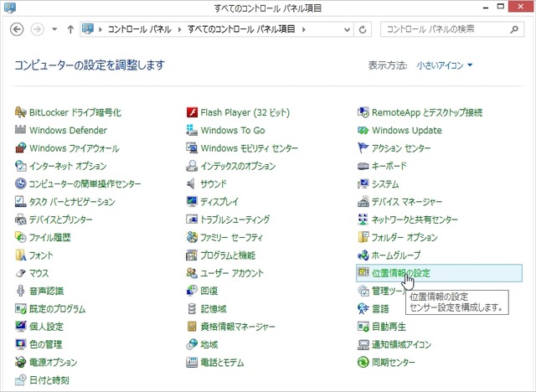Click the 地域 globe icon
This screenshot has height=392, width=536.
click(192, 344)
